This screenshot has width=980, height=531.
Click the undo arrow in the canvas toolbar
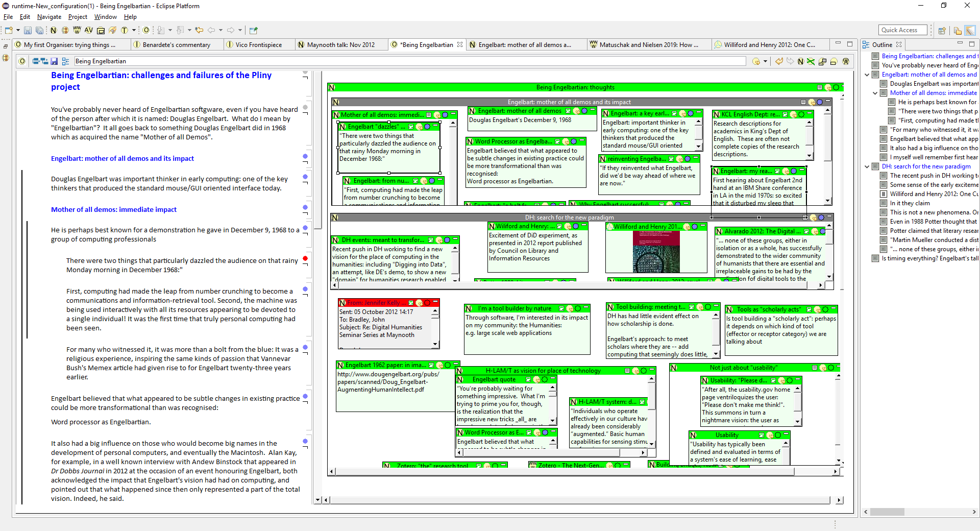click(x=779, y=61)
